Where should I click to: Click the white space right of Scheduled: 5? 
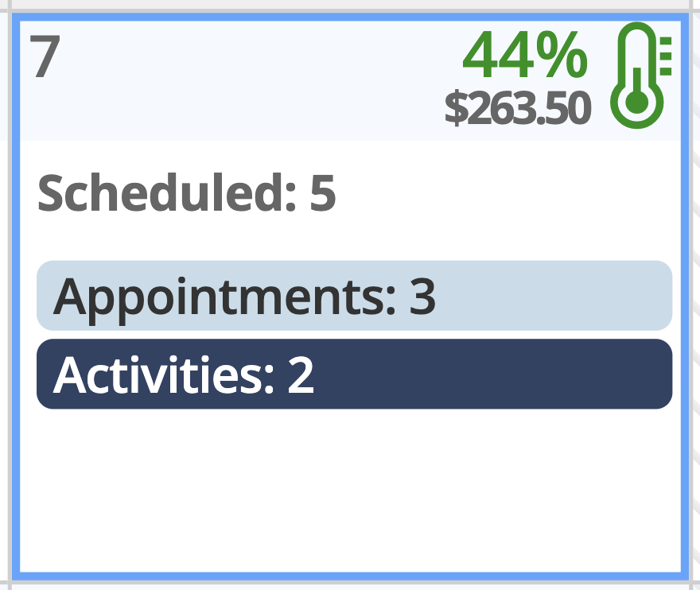[509, 194]
